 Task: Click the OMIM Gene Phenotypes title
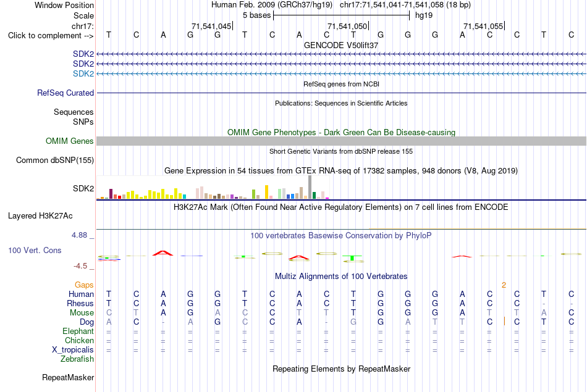tap(341, 132)
